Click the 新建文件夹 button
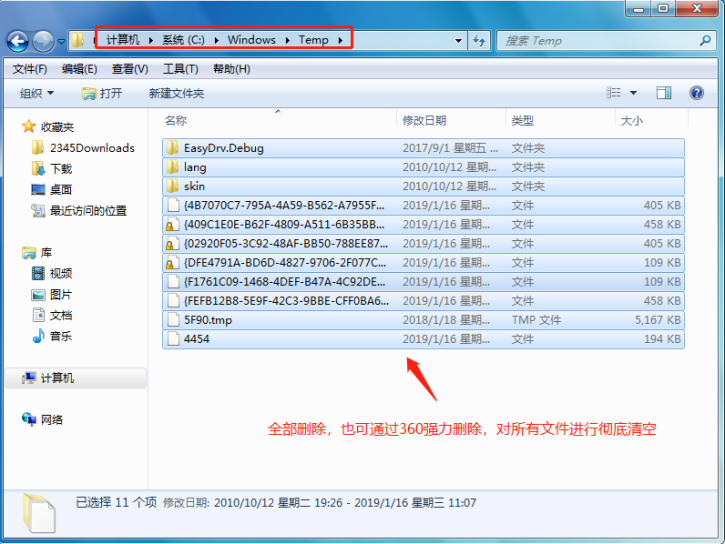 coord(176,93)
